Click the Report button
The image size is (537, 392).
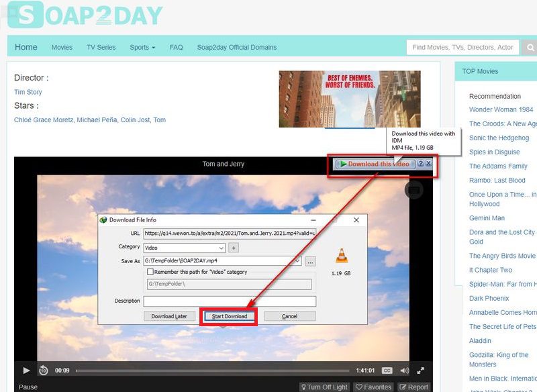[414, 387]
